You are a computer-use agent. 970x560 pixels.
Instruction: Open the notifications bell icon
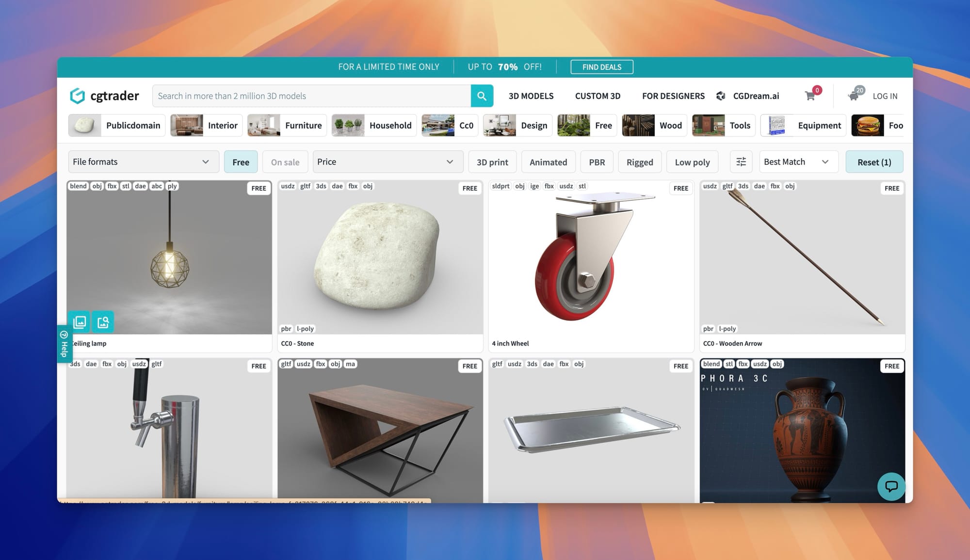[x=854, y=96]
